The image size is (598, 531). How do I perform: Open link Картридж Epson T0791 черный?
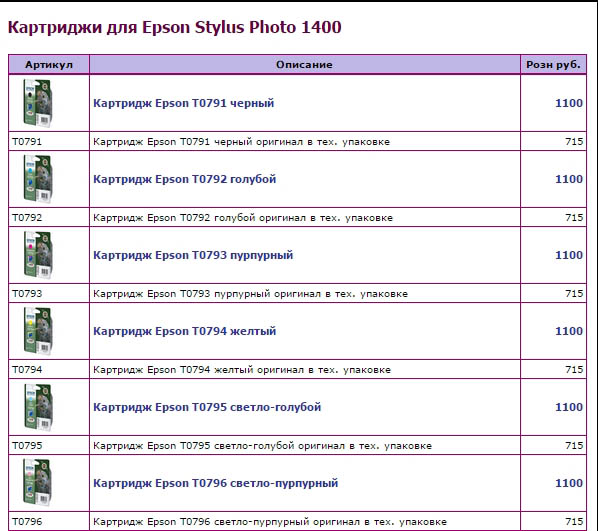(184, 103)
